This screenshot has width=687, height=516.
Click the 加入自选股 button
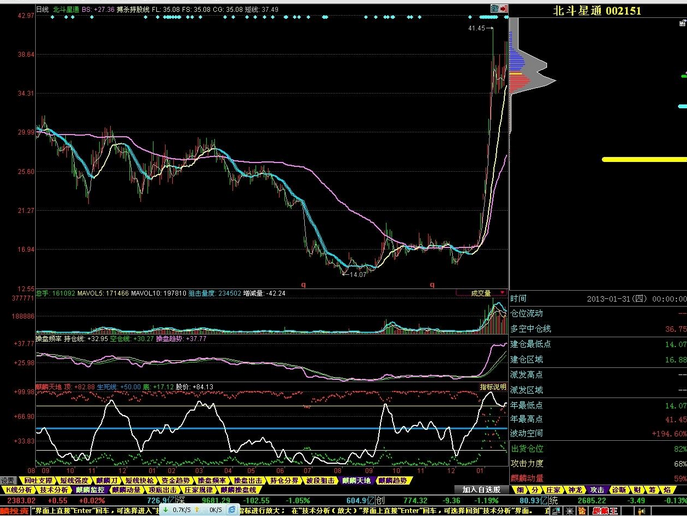[483, 490]
